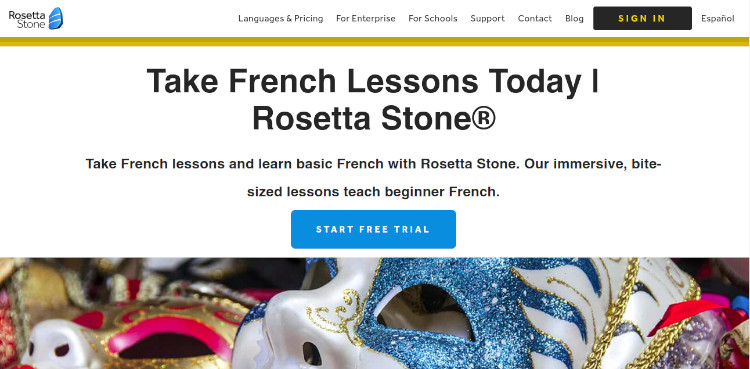This screenshot has height=369, width=750.
Task: Click the "sized lessons teach beginner French" text
Action: pyautogui.click(x=373, y=192)
